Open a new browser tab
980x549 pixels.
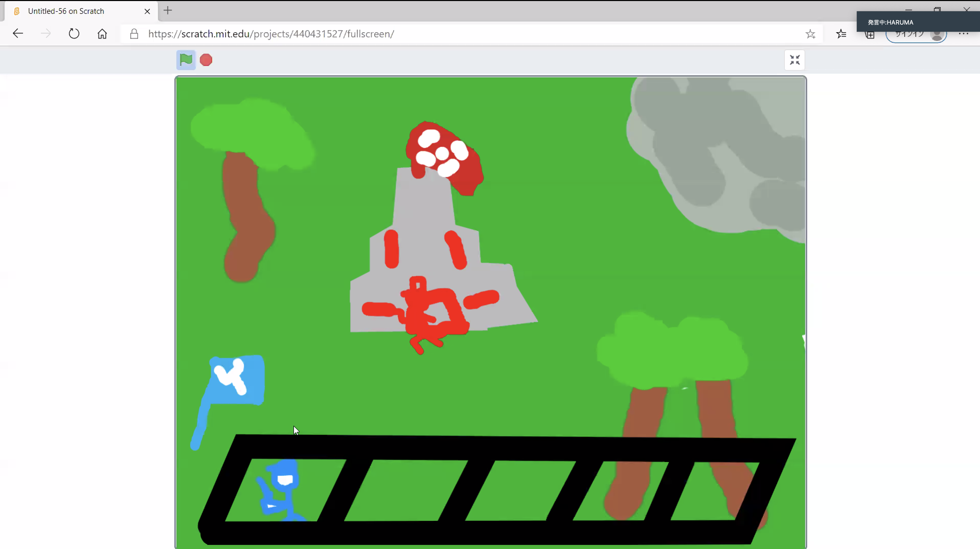click(168, 11)
